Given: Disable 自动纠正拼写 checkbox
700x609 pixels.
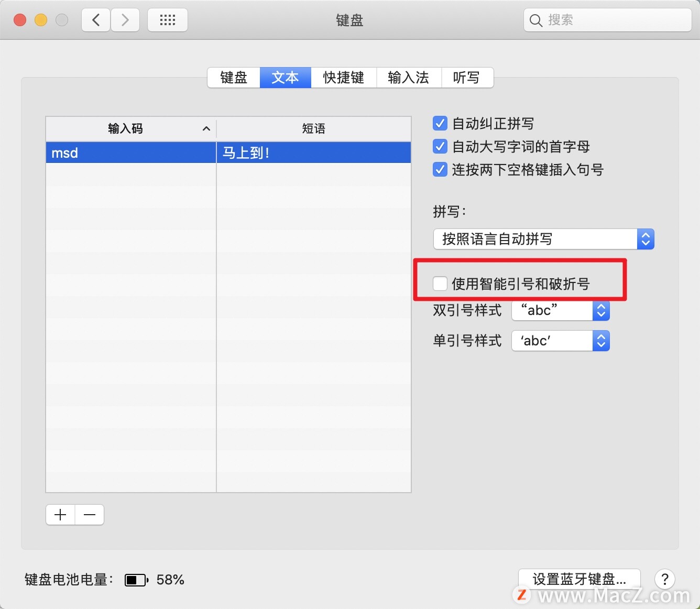Looking at the screenshot, I should pyautogui.click(x=440, y=123).
